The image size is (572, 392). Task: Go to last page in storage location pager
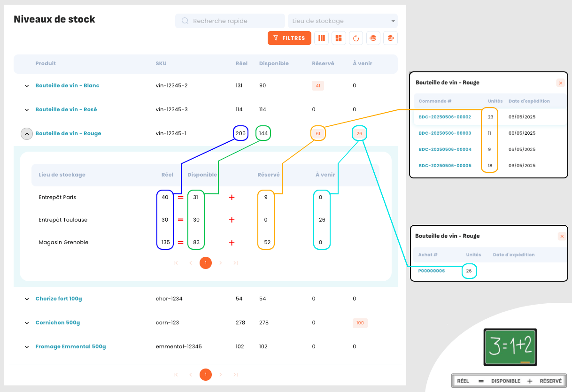point(236,263)
